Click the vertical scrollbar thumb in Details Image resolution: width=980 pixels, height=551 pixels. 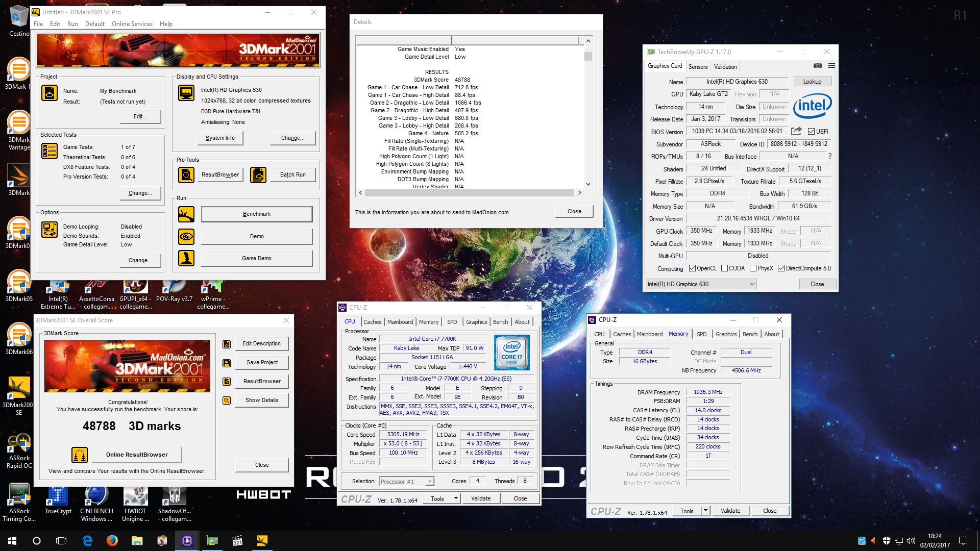pyautogui.click(x=588, y=56)
